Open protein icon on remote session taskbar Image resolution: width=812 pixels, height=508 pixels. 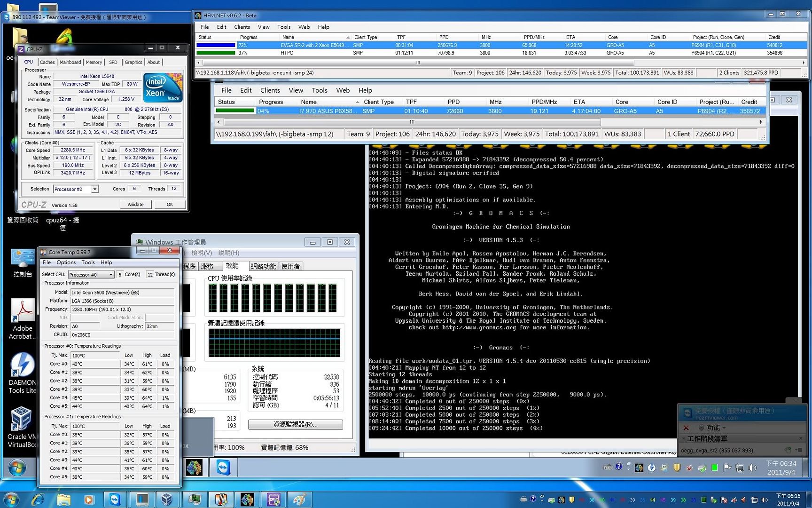click(x=194, y=468)
